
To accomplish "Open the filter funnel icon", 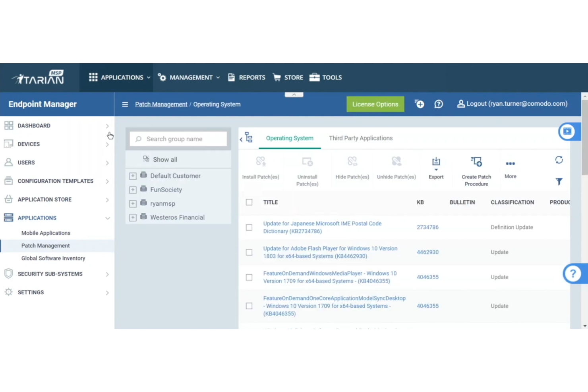I will [559, 182].
